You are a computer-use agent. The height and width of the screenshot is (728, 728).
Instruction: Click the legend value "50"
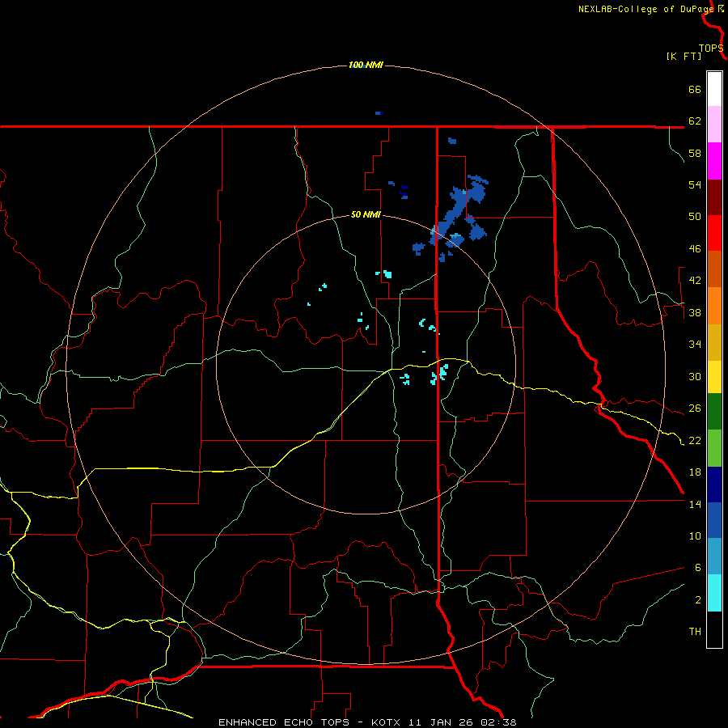[695, 217]
